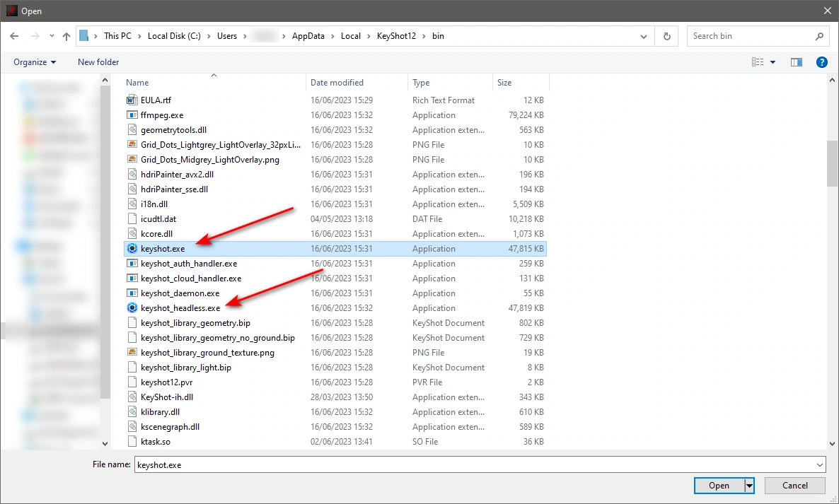
Task: Open the help question mark icon
Action: click(x=822, y=62)
